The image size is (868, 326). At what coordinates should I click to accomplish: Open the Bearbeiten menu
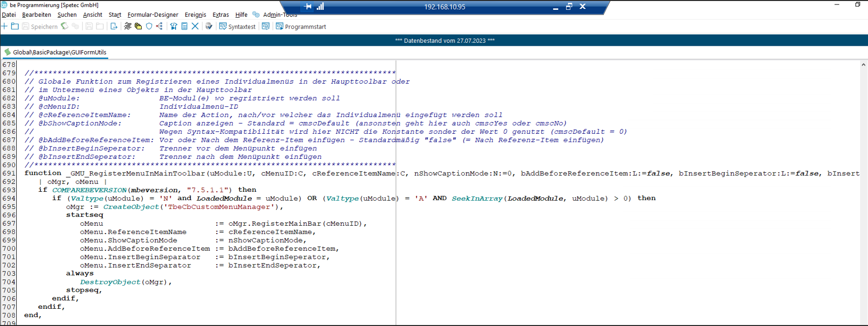pos(36,15)
